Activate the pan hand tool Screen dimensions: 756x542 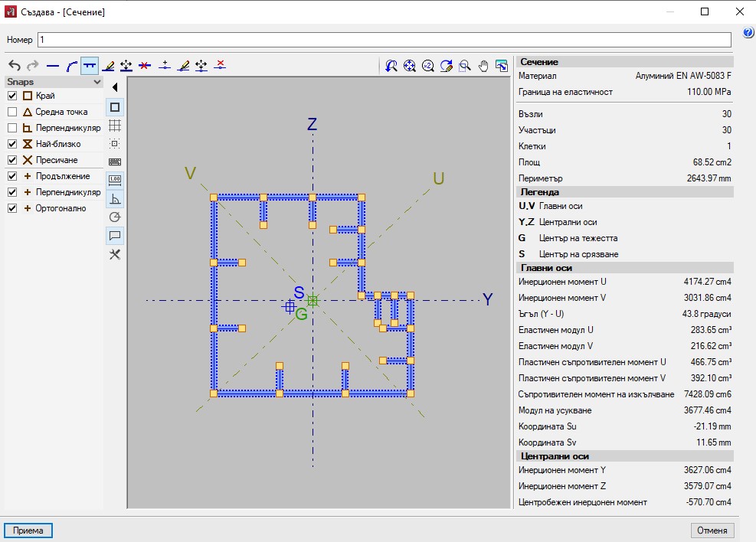click(x=483, y=66)
